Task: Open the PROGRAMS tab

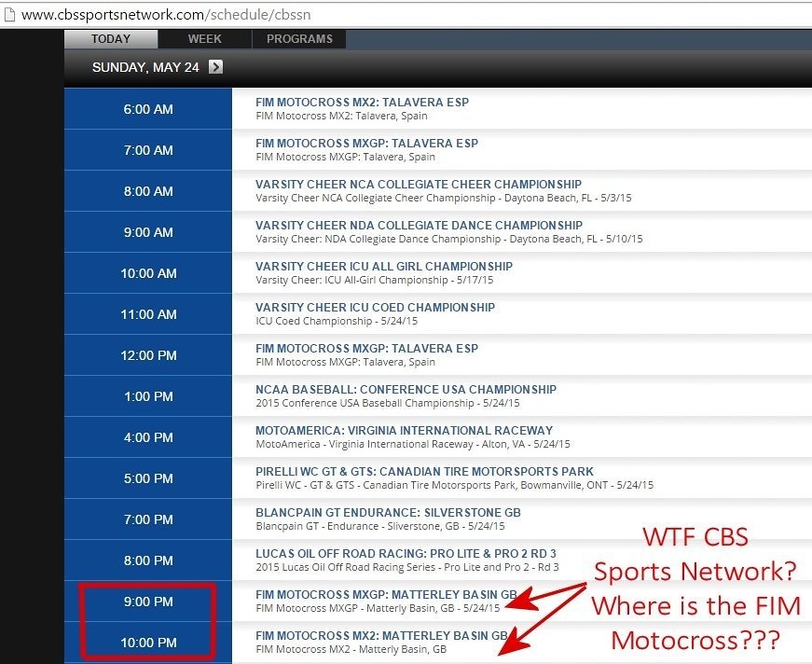Action: [298, 38]
